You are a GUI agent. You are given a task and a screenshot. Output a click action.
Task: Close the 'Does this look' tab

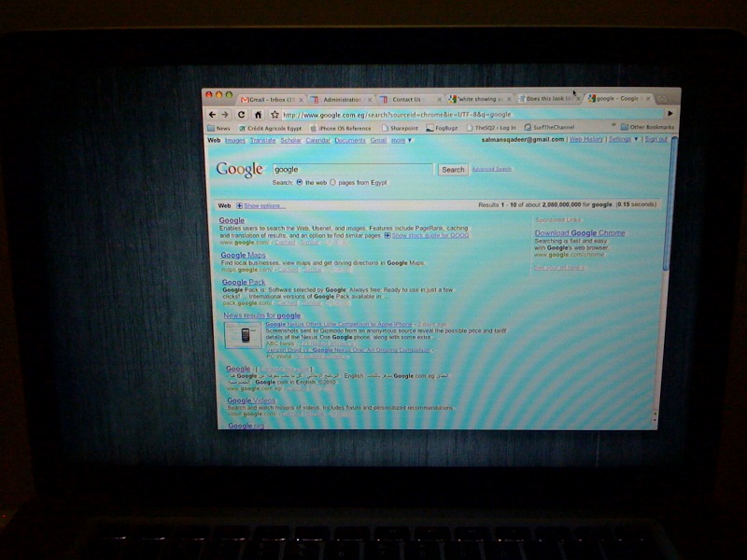[578, 99]
